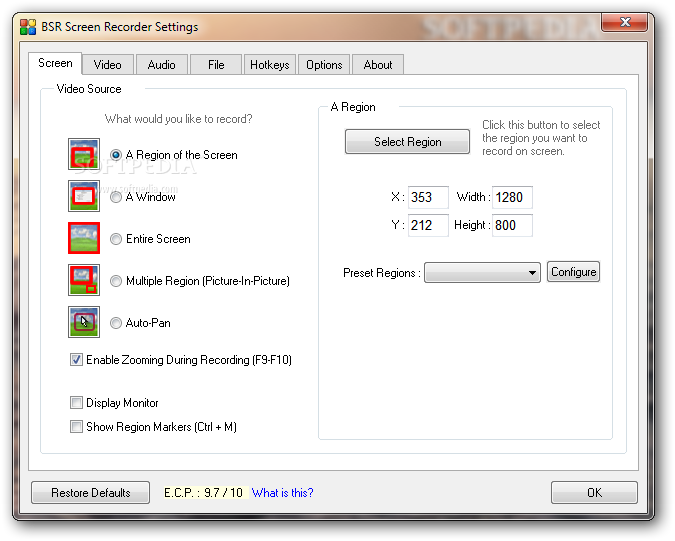
Task: Open the File tab
Action: click(216, 65)
